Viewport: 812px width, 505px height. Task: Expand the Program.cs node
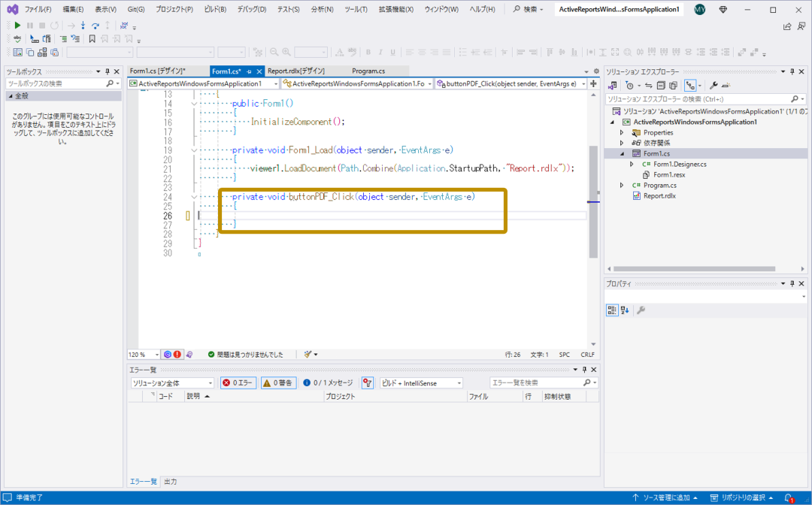[x=622, y=185]
